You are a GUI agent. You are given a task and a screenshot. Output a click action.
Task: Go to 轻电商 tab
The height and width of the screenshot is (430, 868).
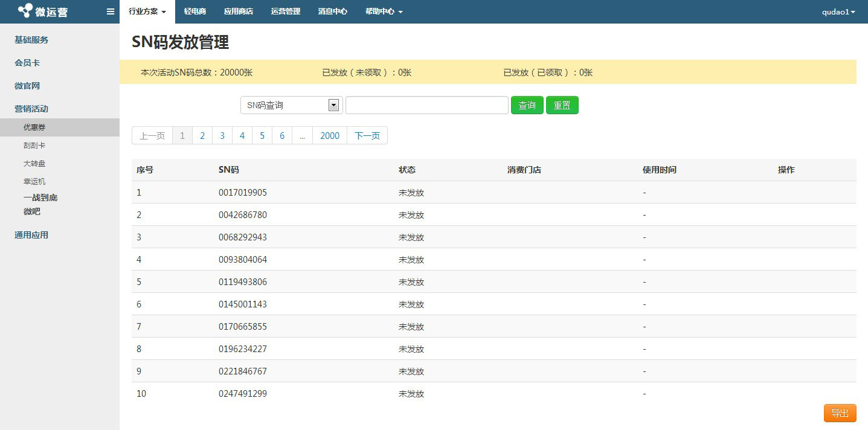(195, 11)
